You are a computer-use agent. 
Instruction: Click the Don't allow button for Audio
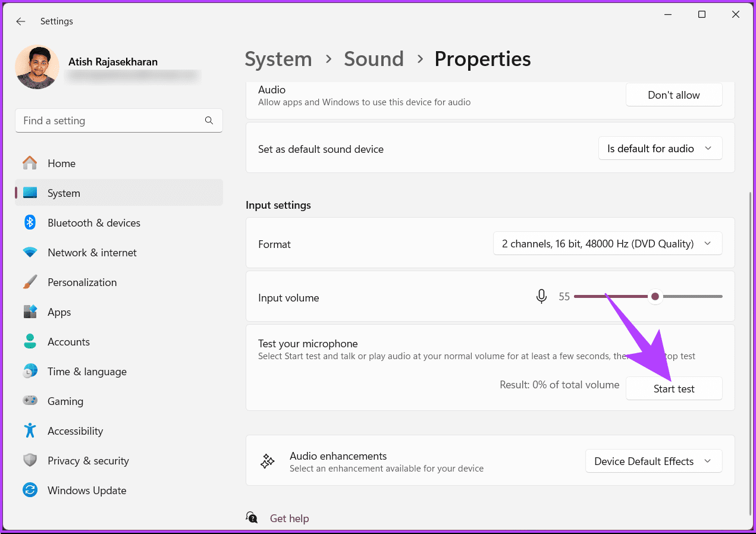click(x=673, y=95)
